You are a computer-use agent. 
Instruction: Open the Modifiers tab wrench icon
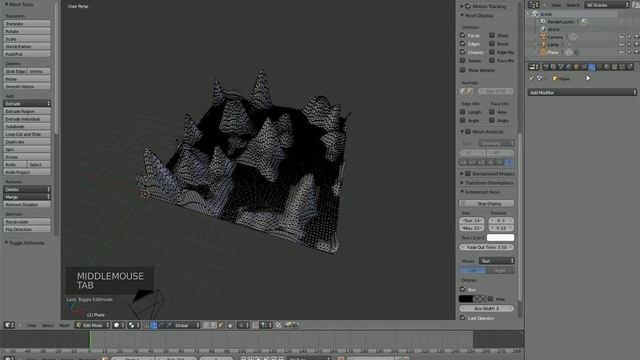[592, 67]
